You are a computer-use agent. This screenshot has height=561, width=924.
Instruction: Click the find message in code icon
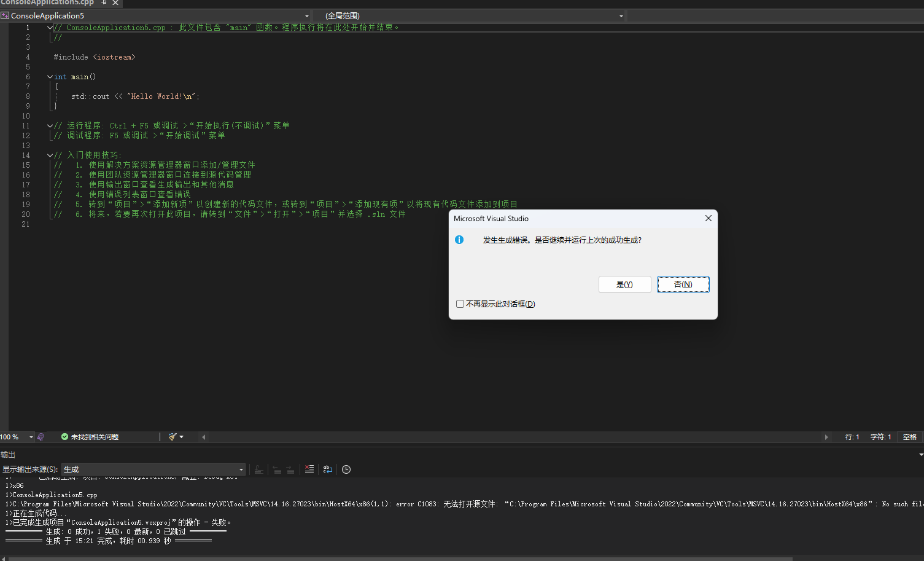tap(259, 469)
